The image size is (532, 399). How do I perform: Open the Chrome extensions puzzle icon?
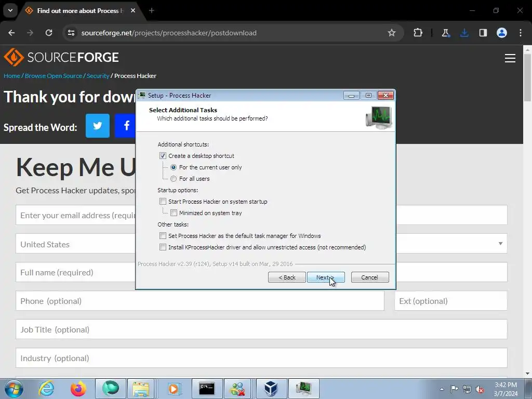coord(418,33)
